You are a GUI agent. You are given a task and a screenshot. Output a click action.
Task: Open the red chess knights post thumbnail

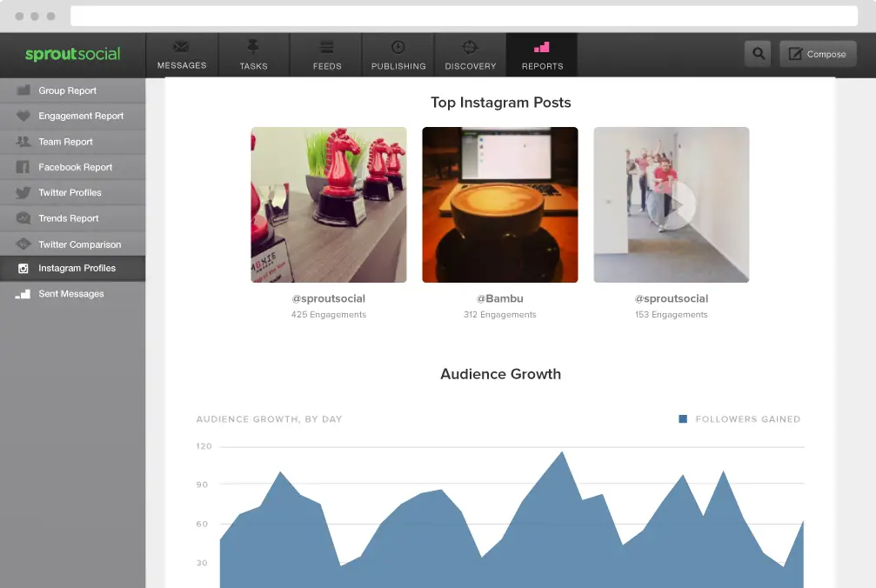[x=329, y=204]
